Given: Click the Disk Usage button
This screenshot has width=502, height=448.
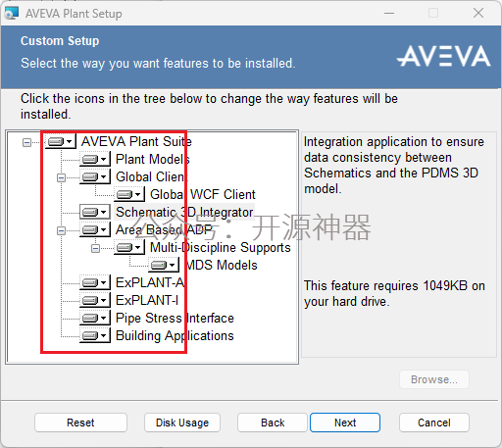Looking at the screenshot, I should coord(182,423).
